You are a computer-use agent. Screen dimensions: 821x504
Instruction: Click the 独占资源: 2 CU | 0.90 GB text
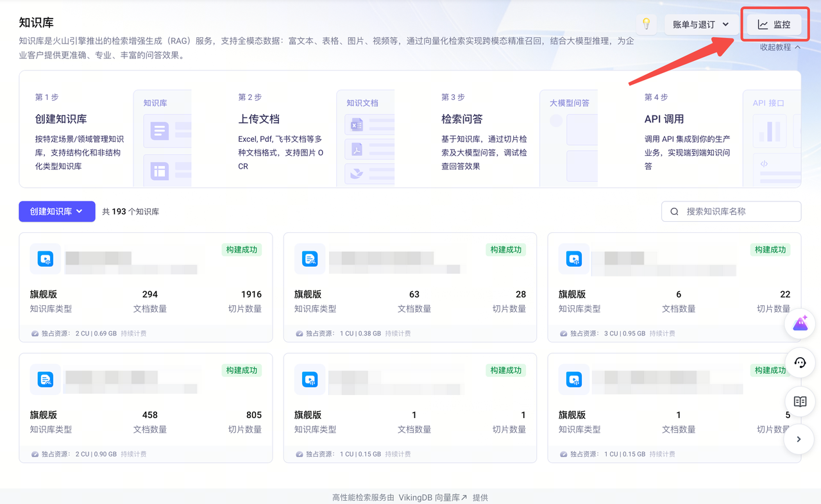coord(79,454)
